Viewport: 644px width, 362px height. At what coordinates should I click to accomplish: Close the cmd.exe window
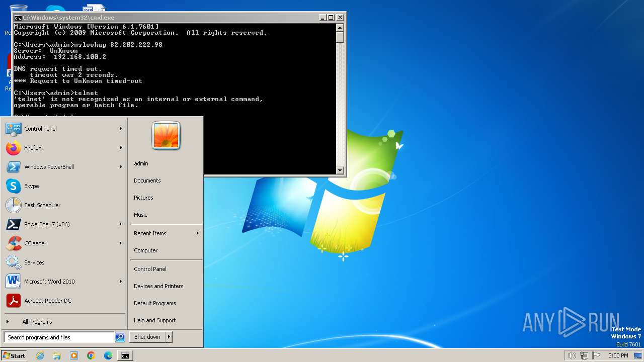point(340,18)
